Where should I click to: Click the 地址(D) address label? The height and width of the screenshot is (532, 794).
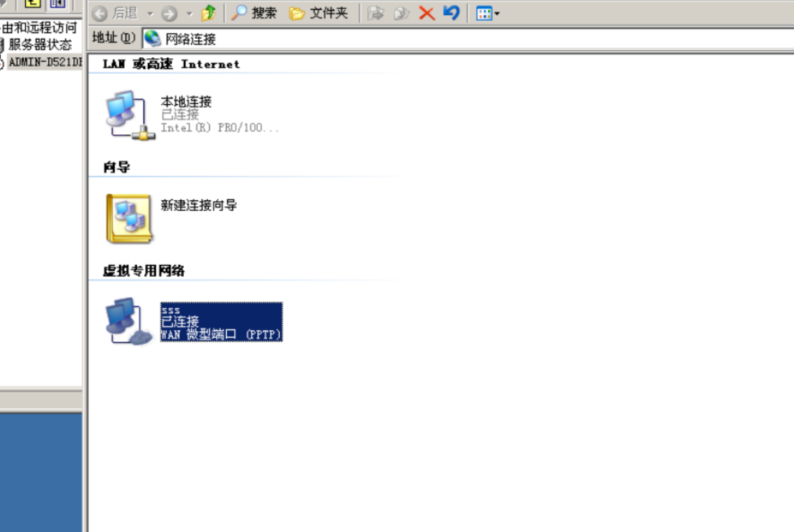(x=113, y=38)
